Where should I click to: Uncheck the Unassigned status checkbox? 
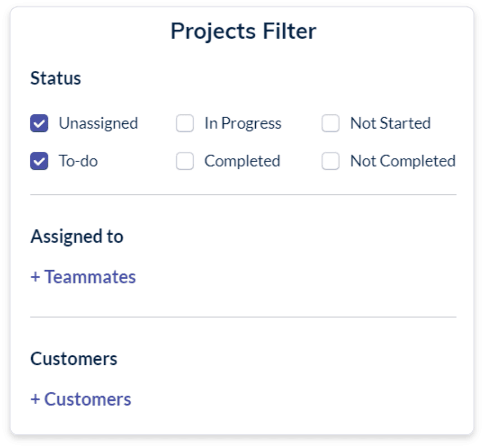point(39,123)
